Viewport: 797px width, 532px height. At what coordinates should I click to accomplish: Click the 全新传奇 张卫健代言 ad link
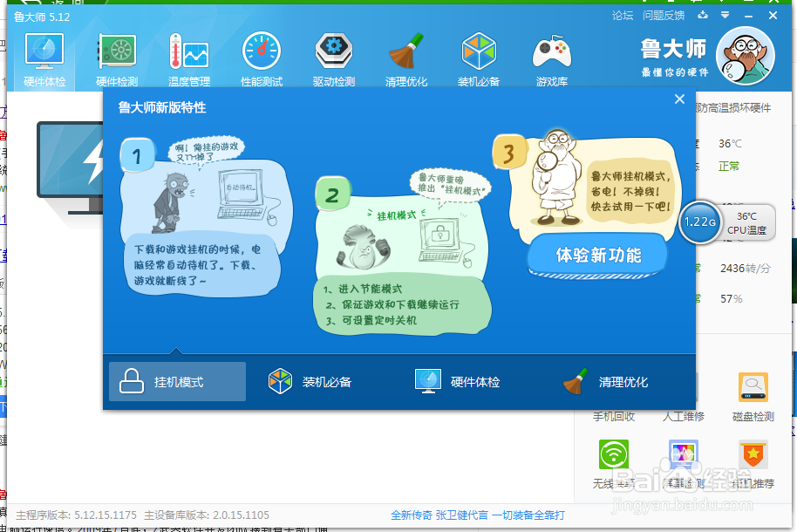(477, 515)
